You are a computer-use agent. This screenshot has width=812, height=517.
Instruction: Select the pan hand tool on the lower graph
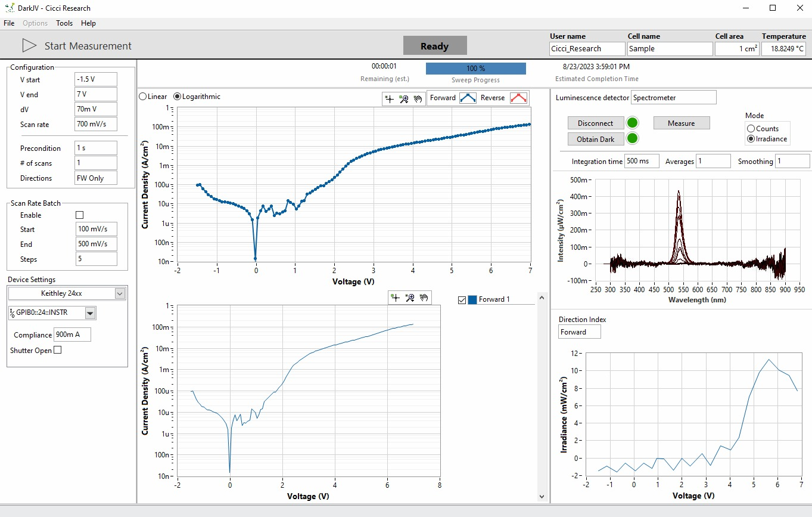click(424, 298)
